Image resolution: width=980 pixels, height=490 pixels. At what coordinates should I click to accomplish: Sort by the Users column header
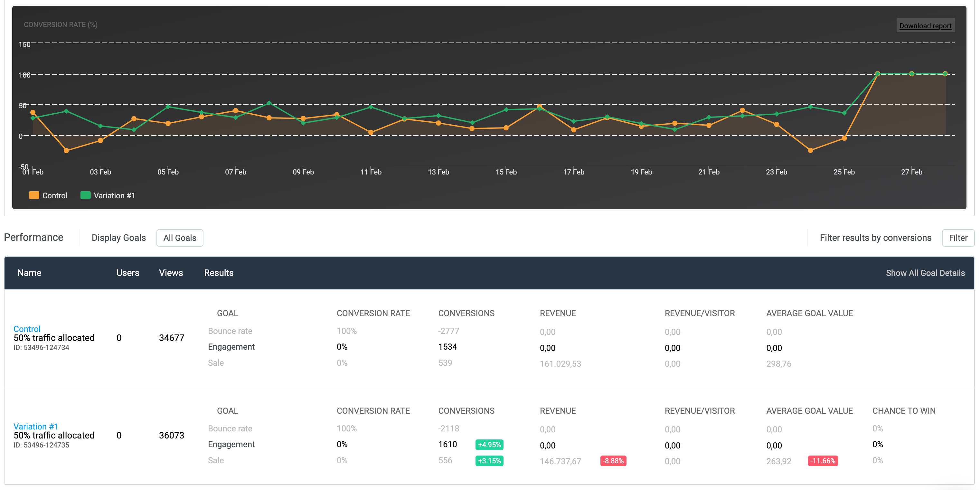pos(127,273)
